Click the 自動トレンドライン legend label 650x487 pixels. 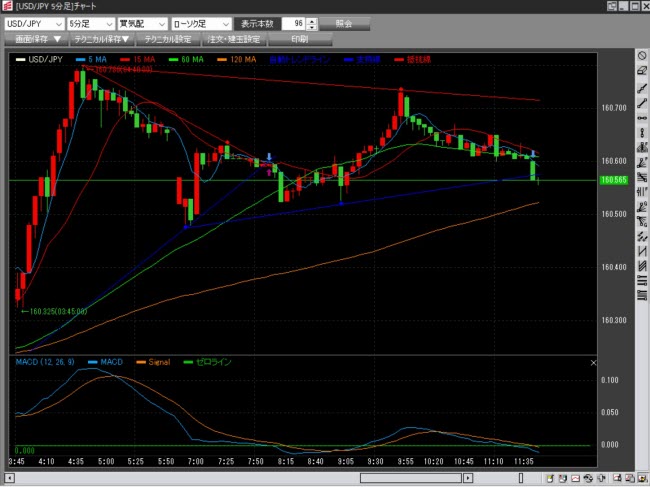(x=300, y=60)
